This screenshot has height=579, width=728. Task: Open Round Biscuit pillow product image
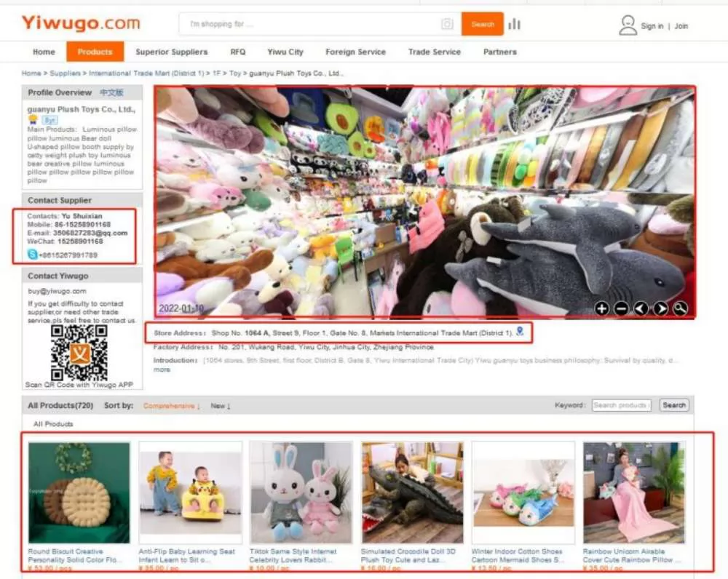coord(79,492)
